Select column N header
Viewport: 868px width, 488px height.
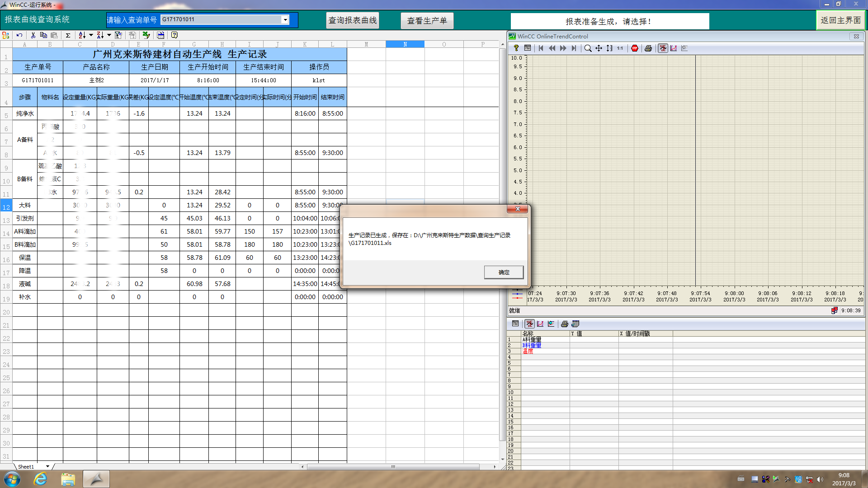(405, 44)
